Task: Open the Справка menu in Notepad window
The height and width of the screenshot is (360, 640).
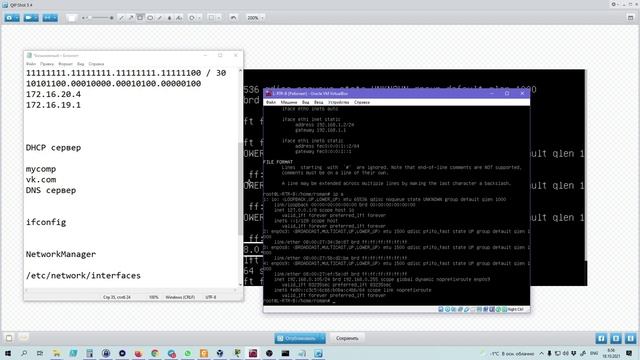Action: (x=96, y=64)
